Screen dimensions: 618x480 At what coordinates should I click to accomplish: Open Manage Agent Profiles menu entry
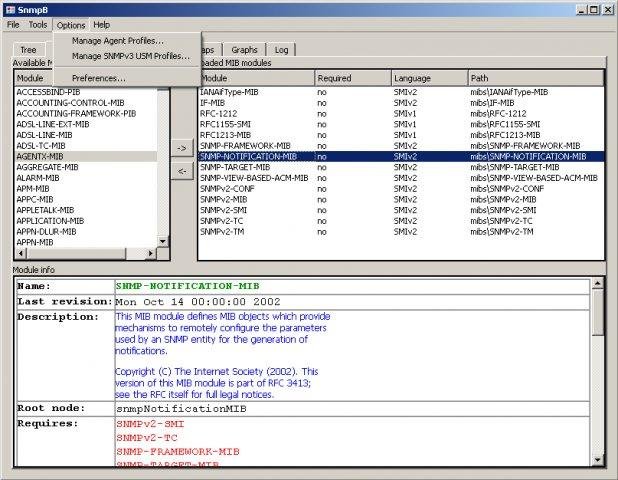tap(118, 41)
